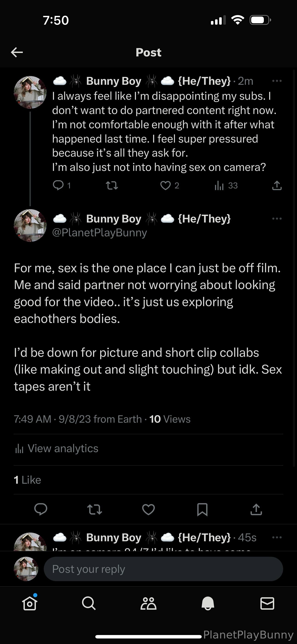Bookmark the main post
Screen dimensions: 297x644
[x=202, y=509]
